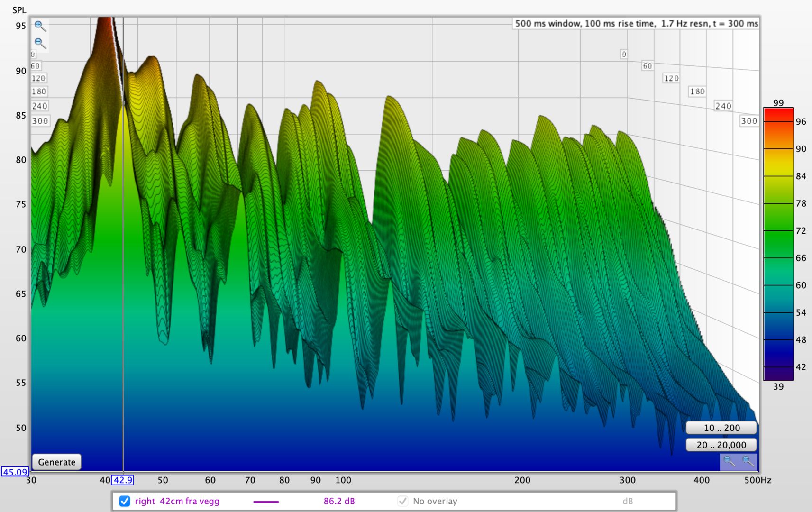Zoom in the SPL axis with the plus magnifier

pyautogui.click(x=40, y=26)
